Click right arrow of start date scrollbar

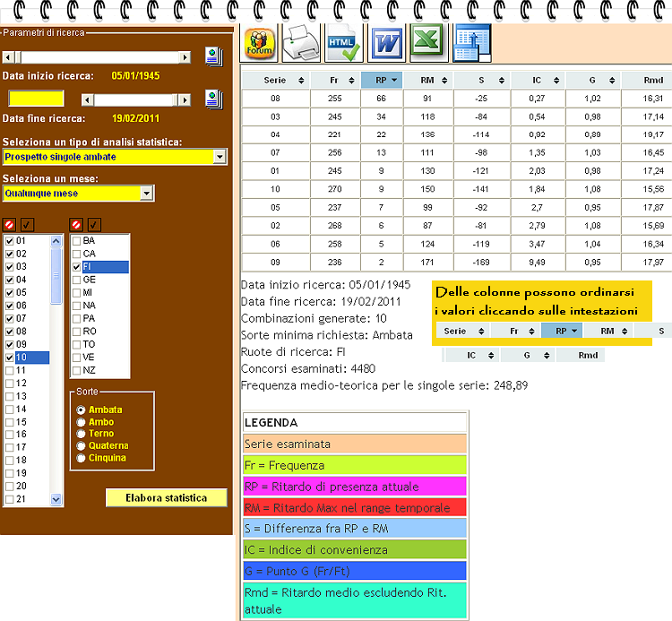185,57
